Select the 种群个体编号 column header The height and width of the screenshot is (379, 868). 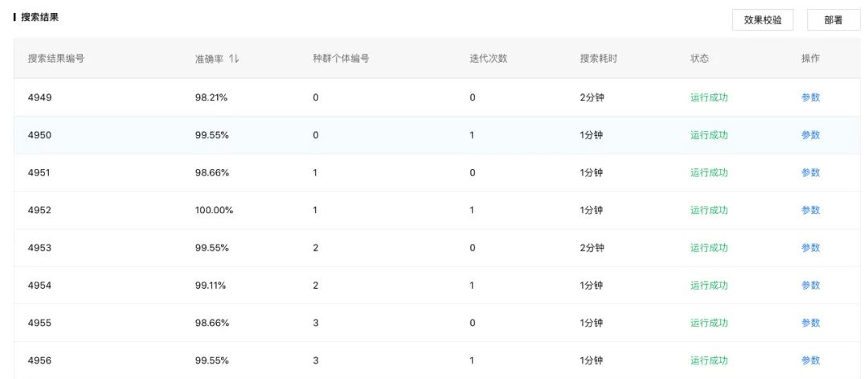[x=341, y=59]
